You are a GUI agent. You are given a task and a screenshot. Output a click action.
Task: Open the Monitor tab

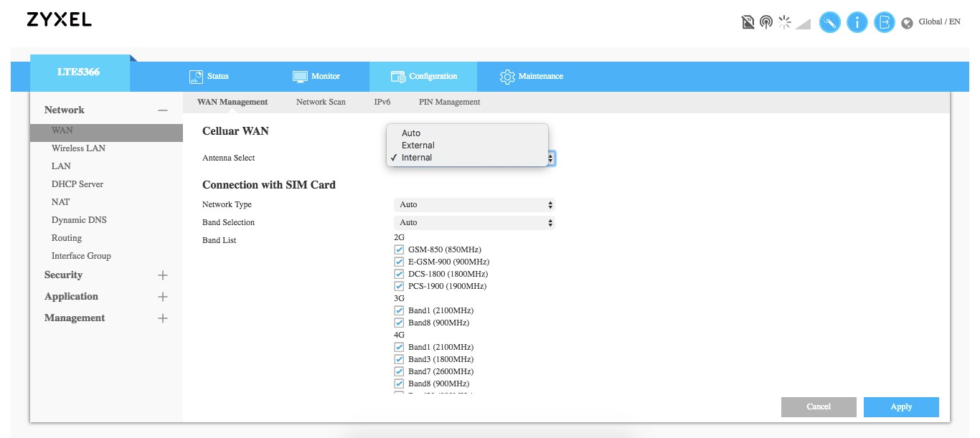coord(316,76)
